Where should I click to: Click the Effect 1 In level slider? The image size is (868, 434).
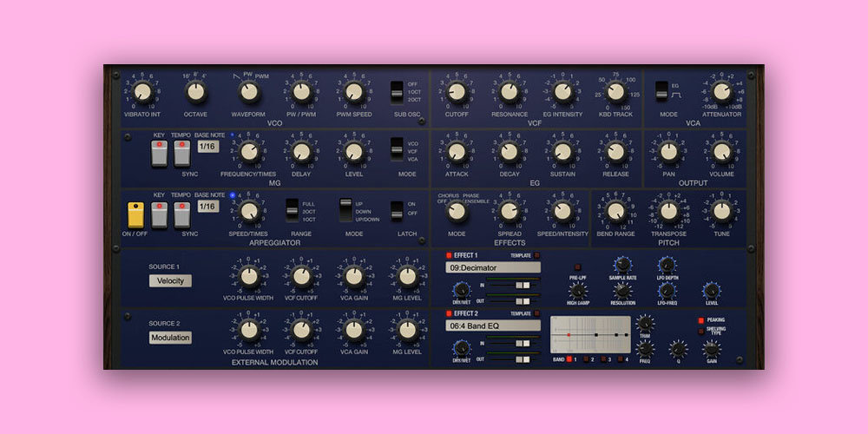[523, 285]
